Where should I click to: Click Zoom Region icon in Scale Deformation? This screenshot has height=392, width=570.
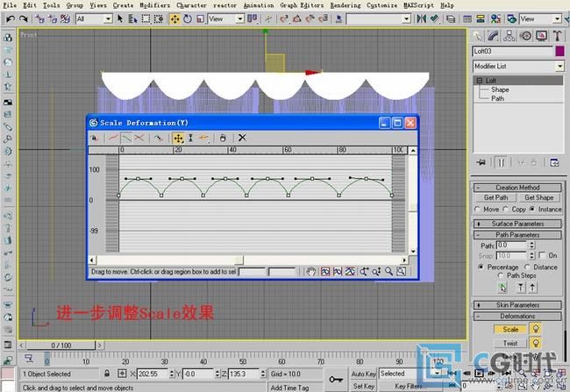click(401, 272)
